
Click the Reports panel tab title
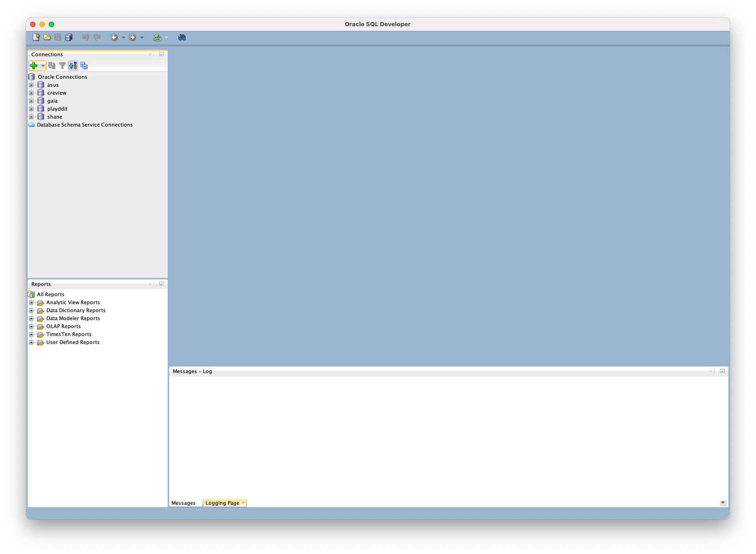tap(41, 284)
